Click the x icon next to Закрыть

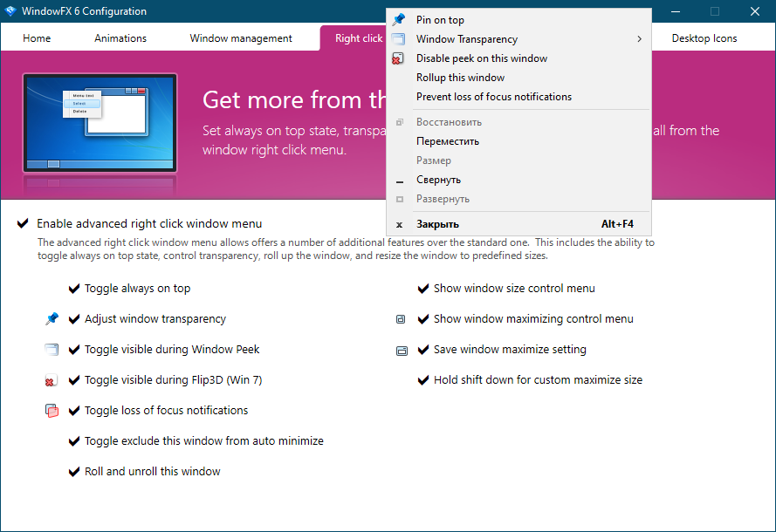(x=400, y=225)
